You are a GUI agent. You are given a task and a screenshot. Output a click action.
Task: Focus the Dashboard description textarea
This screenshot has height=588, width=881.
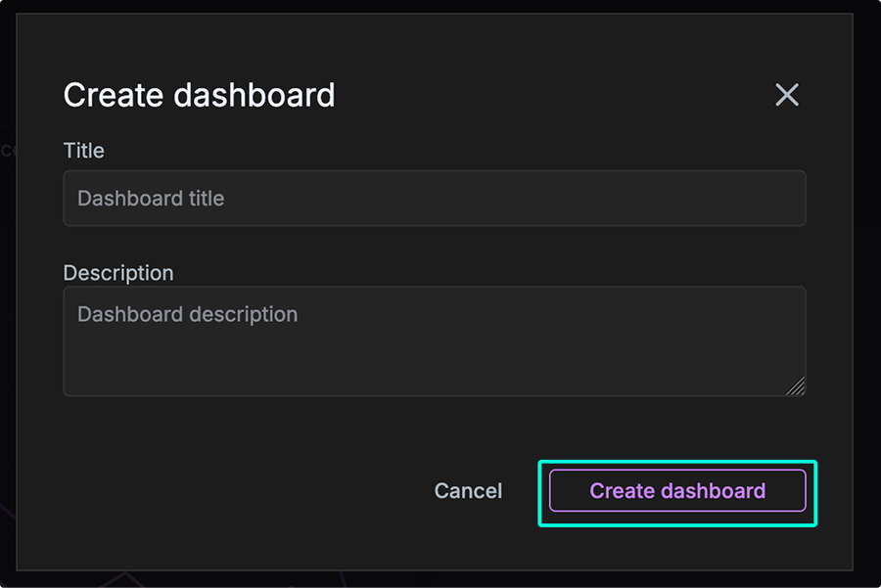pos(435,338)
